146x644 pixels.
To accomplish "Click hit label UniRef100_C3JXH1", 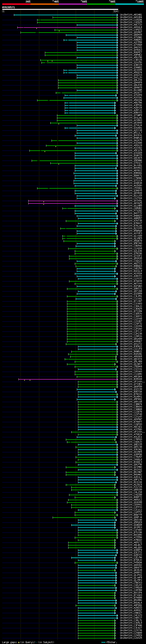I will point(131,299).
